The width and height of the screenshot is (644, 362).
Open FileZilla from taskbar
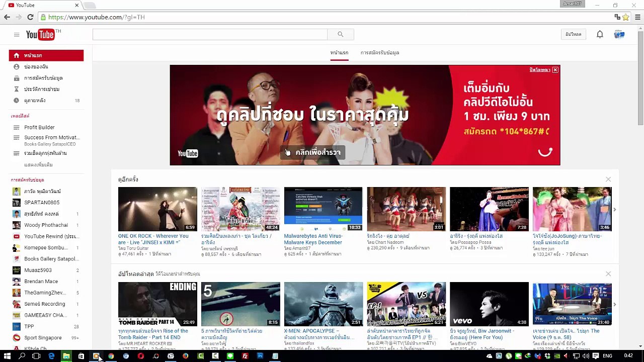coord(245,356)
